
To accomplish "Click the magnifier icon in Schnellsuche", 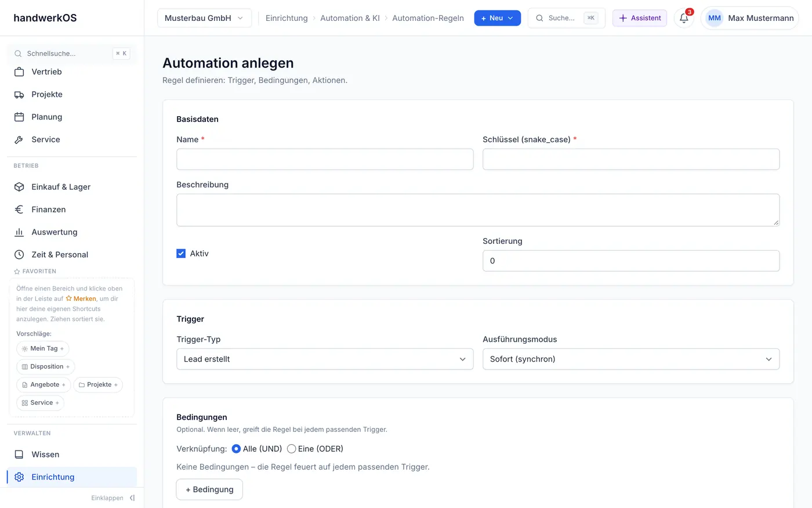I will [x=18, y=53].
